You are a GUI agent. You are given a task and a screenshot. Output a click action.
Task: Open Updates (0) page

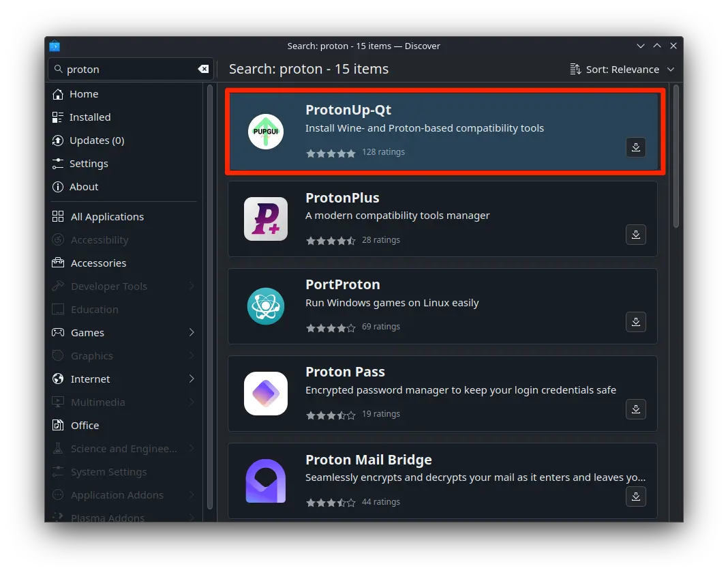[x=124, y=141]
